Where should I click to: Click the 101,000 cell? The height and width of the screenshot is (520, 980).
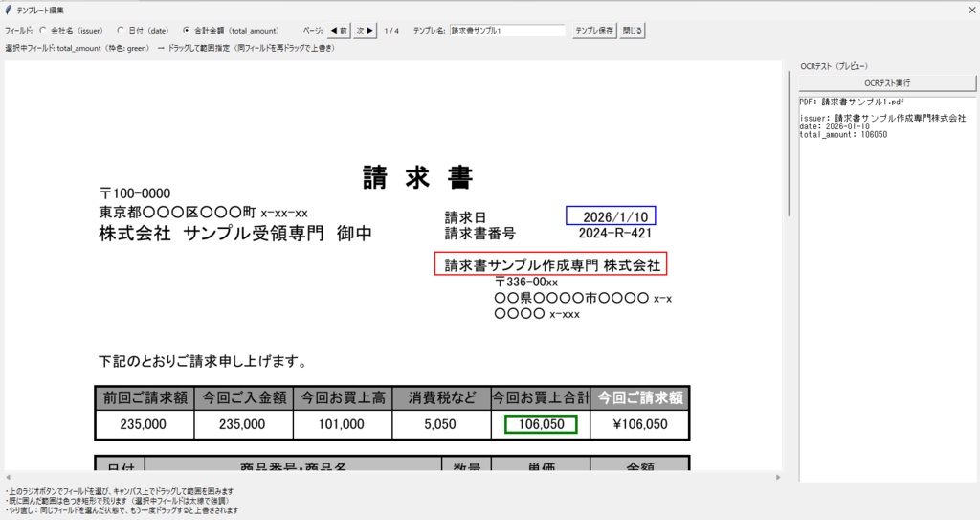[x=342, y=424]
